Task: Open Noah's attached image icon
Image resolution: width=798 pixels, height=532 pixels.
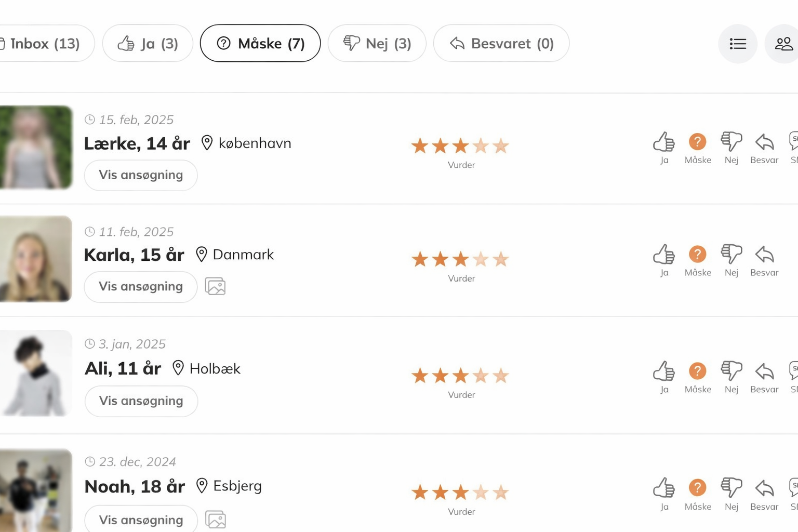Action: click(215, 520)
